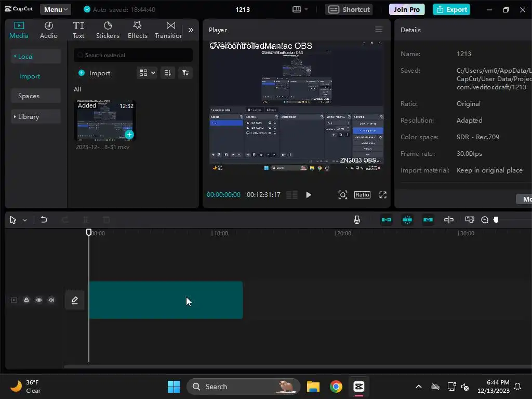Show more tabs with double chevron
The image size is (532, 399).
click(191, 30)
